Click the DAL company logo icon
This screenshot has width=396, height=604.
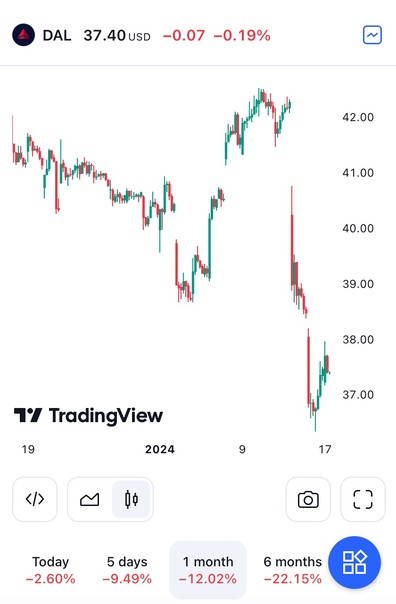click(x=23, y=35)
